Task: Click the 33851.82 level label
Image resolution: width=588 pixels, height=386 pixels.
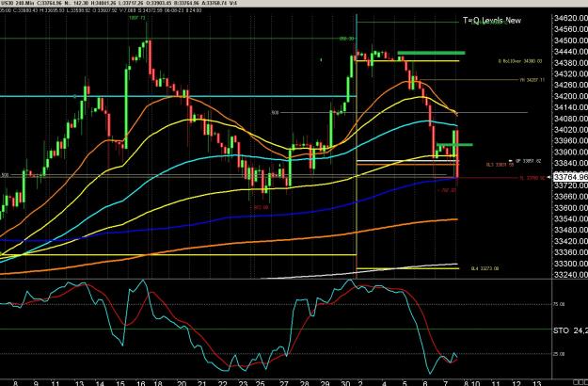Action: (x=529, y=161)
